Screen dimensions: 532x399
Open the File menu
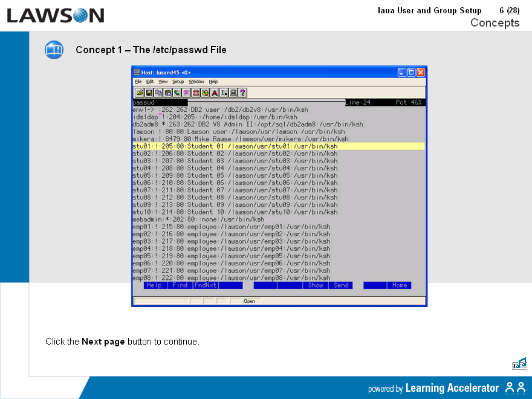(x=138, y=82)
